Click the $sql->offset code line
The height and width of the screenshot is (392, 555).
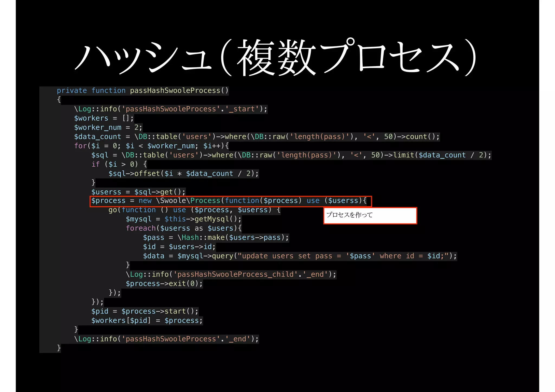(183, 174)
